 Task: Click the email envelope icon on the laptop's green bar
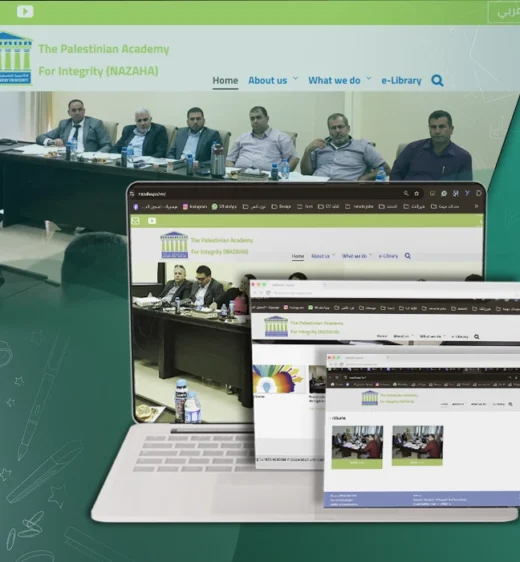[135, 221]
